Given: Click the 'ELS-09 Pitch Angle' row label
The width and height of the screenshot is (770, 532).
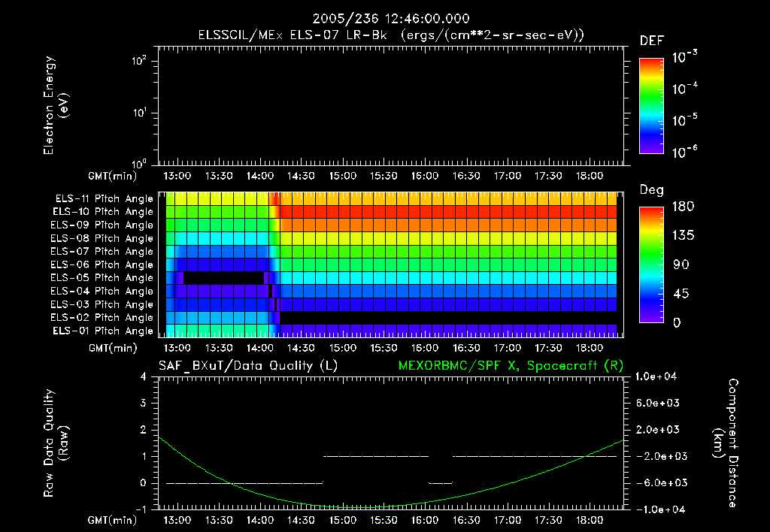Looking at the screenshot, I should pos(102,225).
